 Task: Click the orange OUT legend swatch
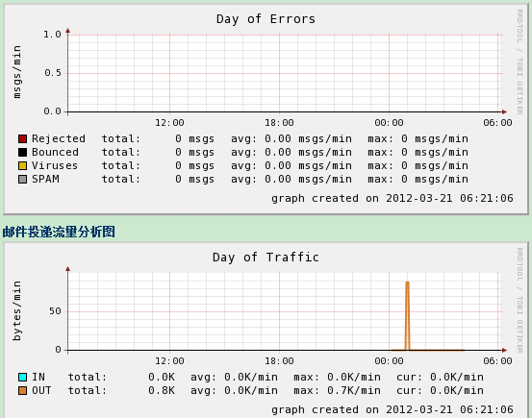pyautogui.click(x=22, y=390)
